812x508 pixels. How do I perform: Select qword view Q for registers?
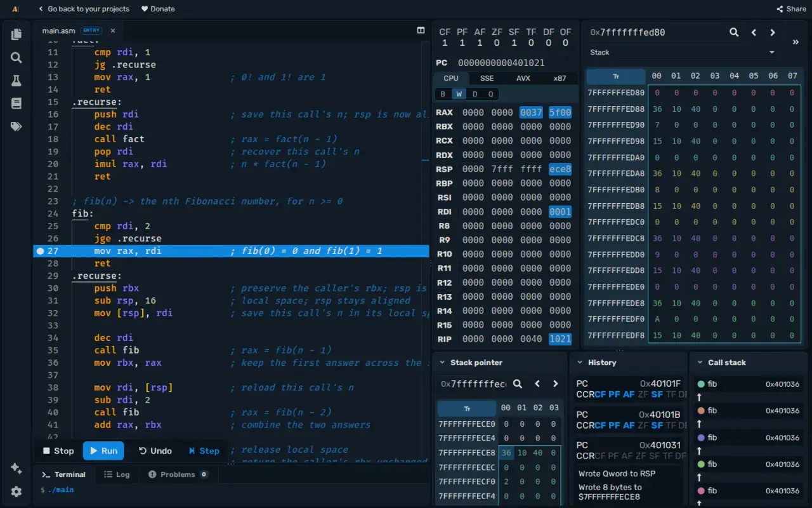coord(490,94)
